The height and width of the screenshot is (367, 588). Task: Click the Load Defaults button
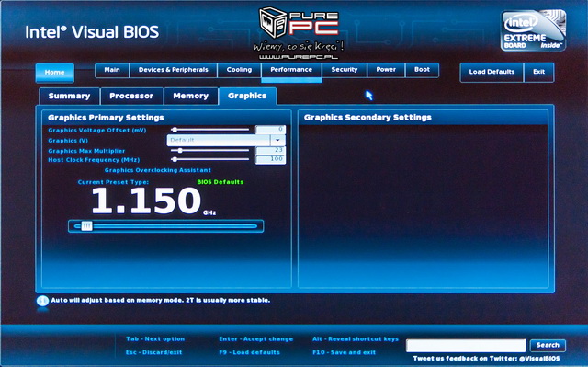pos(492,72)
